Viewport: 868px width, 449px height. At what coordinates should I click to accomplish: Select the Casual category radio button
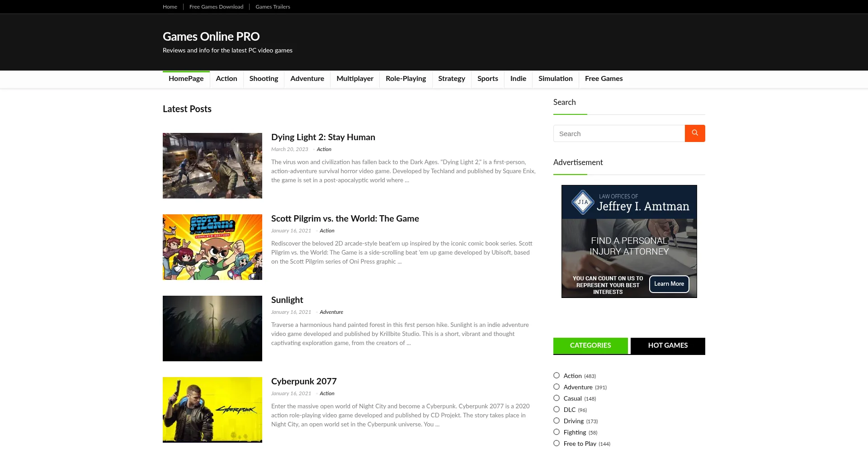pos(556,398)
